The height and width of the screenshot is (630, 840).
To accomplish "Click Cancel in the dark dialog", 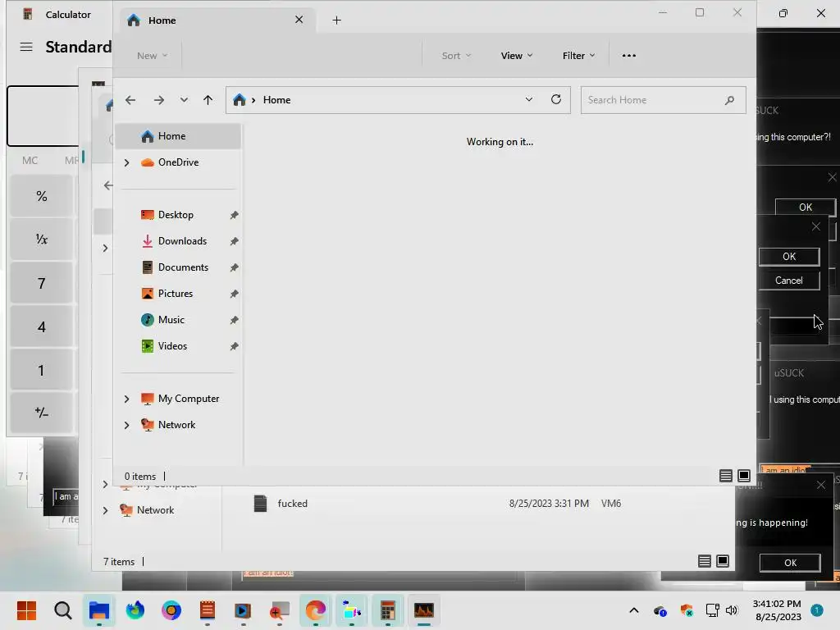I will tap(788, 281).
